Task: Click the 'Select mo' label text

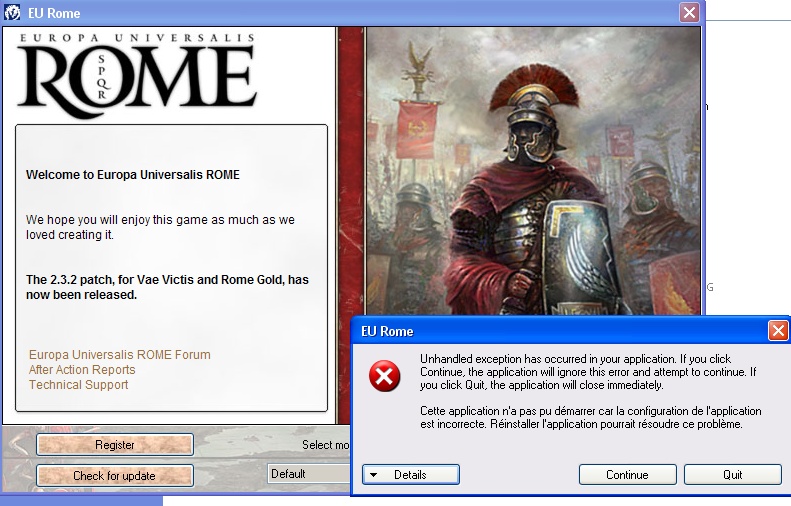Action: click(325, 445)
